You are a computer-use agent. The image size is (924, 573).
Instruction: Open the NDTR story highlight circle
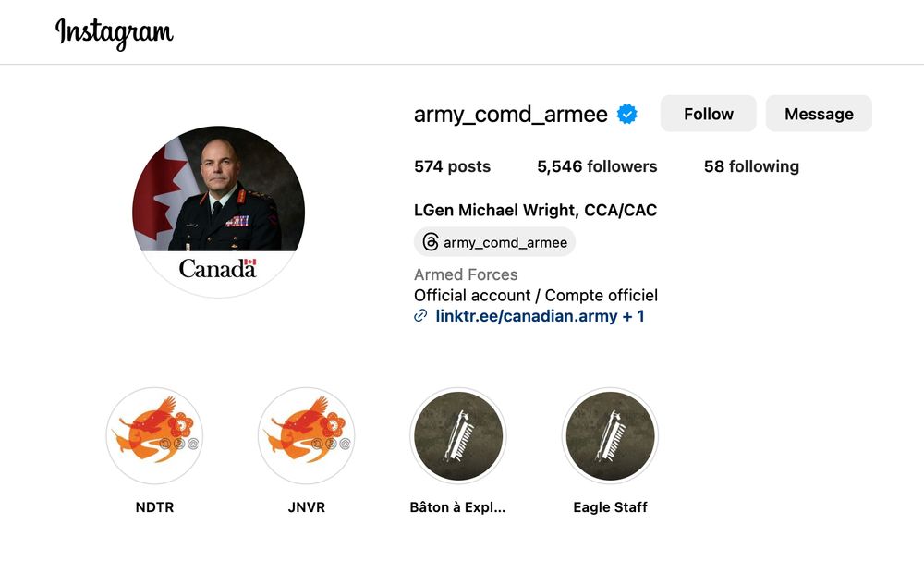[x=154, y=435]
